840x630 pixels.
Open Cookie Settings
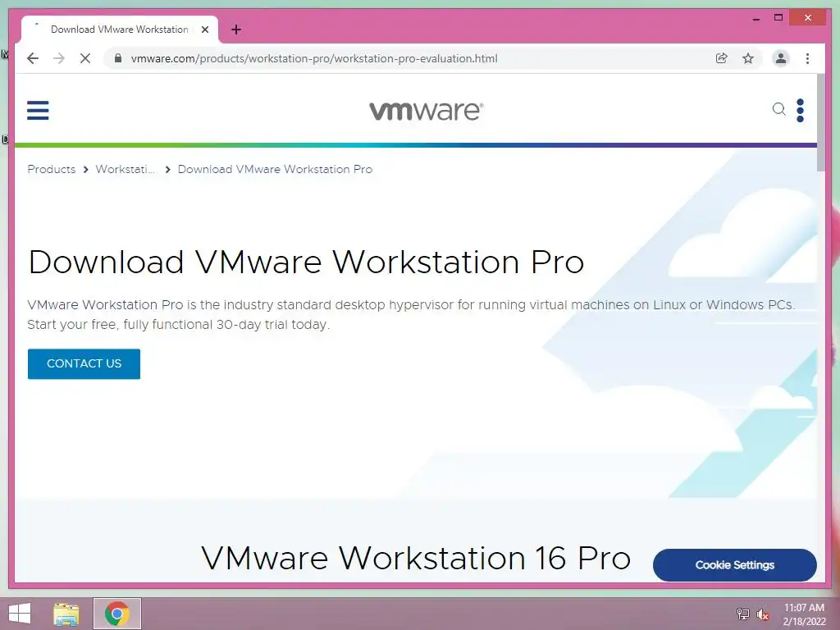tap(734, 564)
